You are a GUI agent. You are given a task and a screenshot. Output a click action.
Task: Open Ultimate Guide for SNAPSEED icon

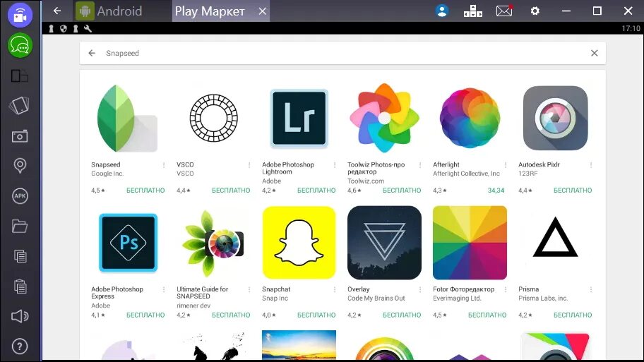[213, 243]
